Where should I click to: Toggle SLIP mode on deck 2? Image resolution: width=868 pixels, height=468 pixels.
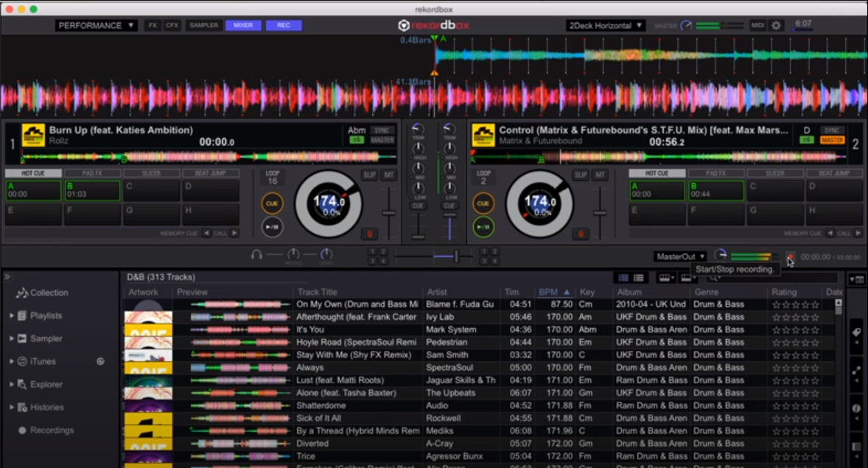coord(581,174)
